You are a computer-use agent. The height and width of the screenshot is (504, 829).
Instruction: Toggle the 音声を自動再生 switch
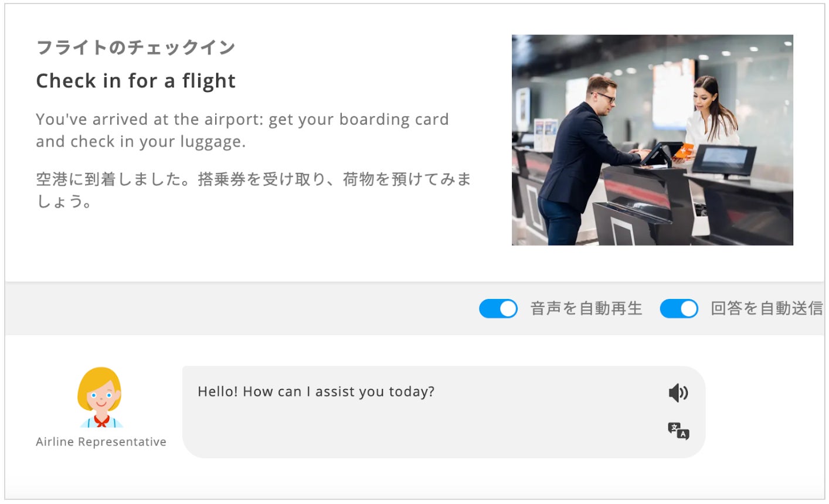(x=498, y=309)
